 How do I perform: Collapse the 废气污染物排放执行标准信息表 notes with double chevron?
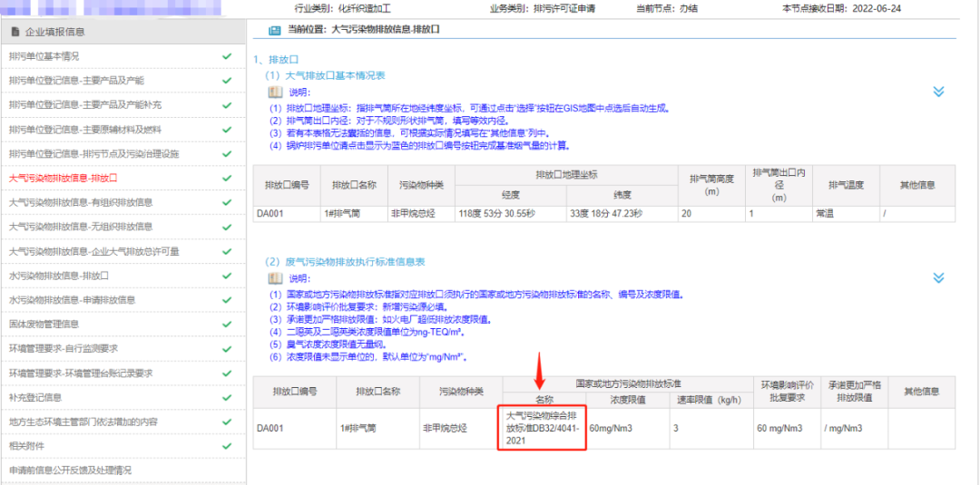[x=938, y=278]
